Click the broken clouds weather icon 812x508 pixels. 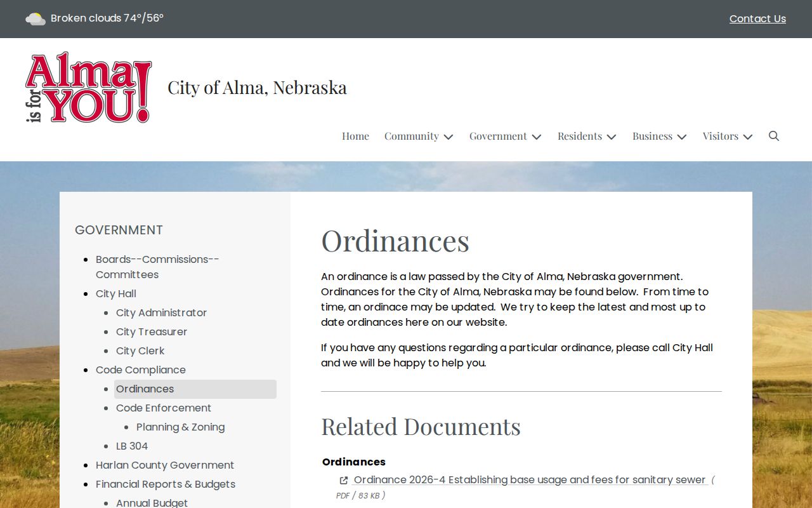(35, 18)
